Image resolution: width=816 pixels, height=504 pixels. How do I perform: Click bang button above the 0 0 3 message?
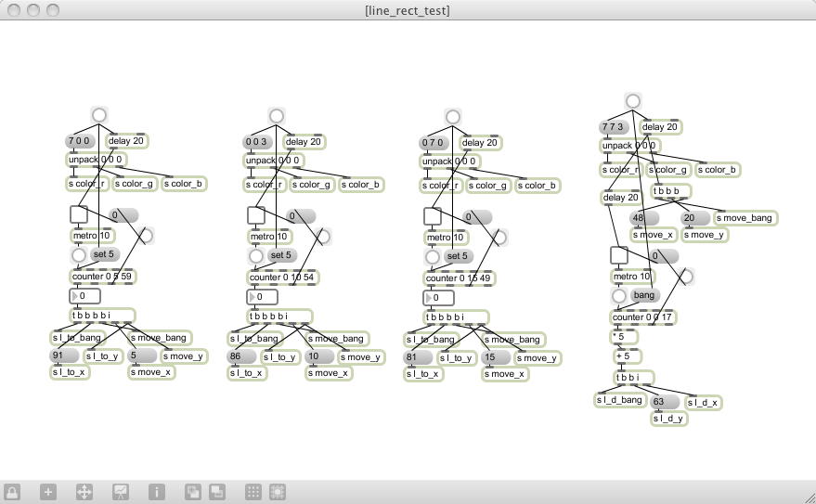(277, 115)
